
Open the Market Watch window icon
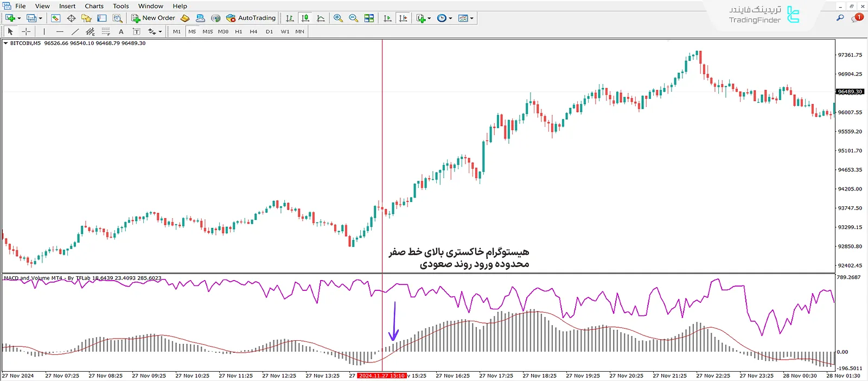55,18
